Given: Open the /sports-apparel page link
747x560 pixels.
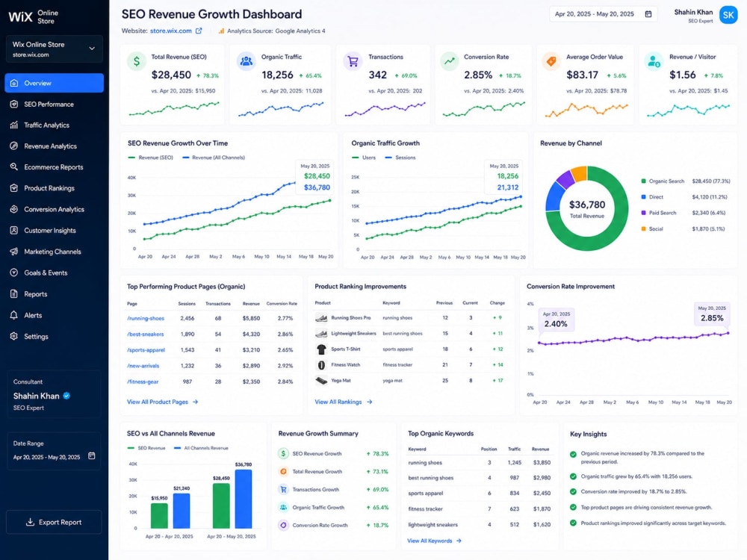Looking at the screenshot, I should [x=146, y=350].
